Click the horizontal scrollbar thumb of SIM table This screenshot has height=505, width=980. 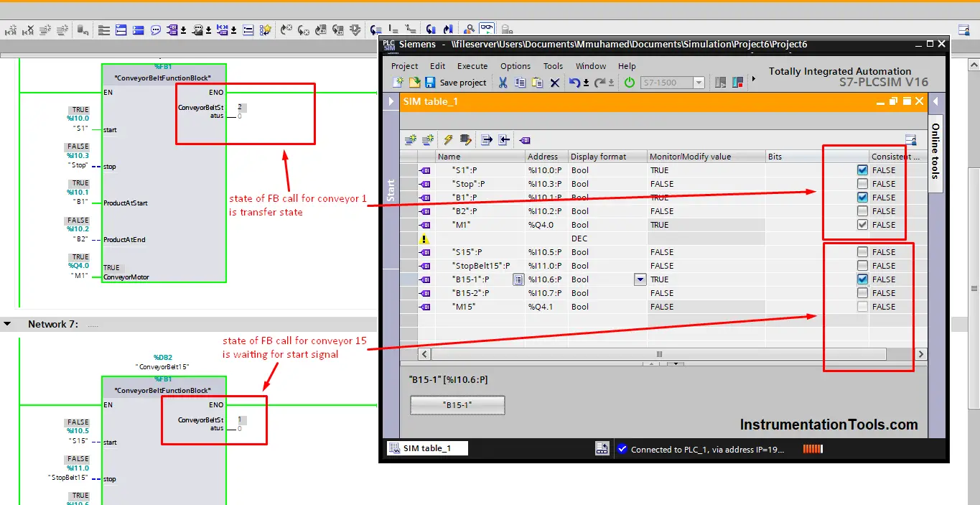coord(658,354)
